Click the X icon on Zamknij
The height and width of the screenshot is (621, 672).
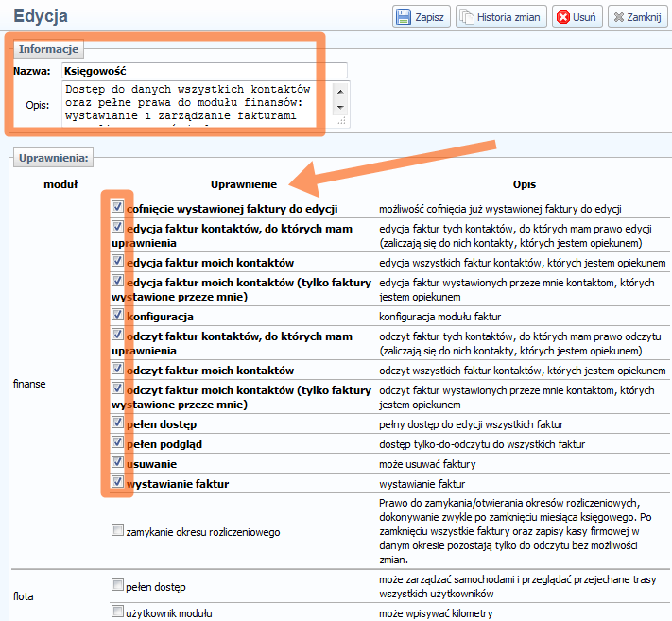point(620,17)
